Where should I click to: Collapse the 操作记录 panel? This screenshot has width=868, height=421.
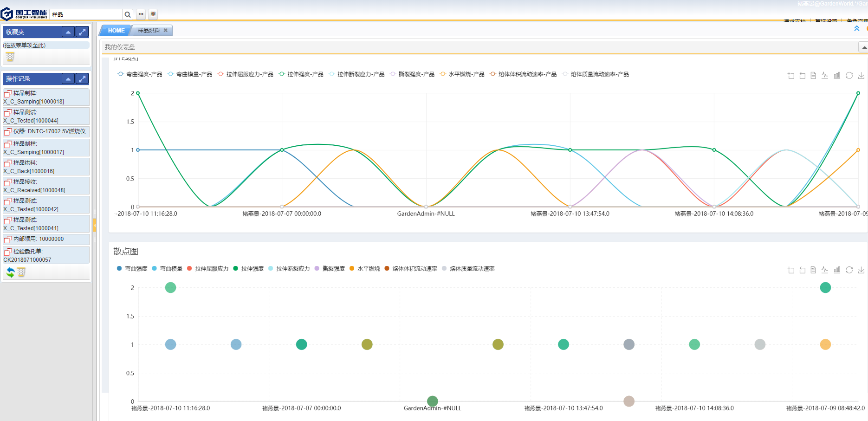click(x=68, y=79)
